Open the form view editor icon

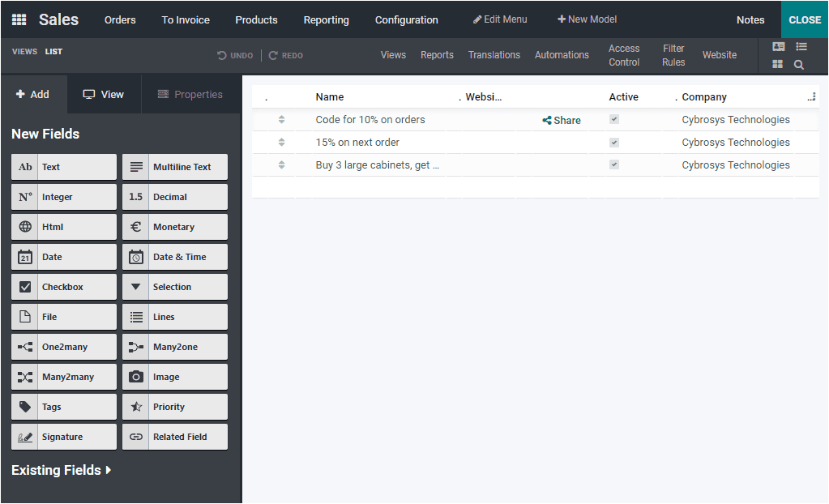pos(779,46)
